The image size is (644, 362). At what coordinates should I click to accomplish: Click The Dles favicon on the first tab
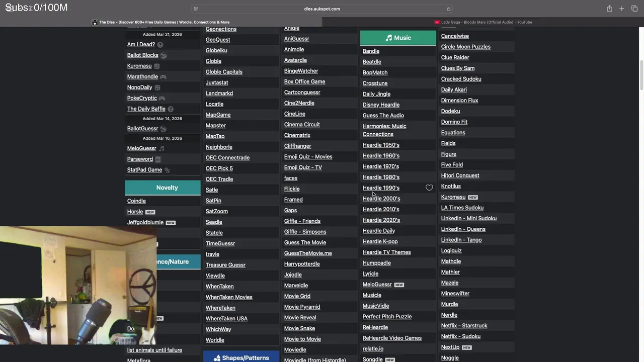(95, 22)
